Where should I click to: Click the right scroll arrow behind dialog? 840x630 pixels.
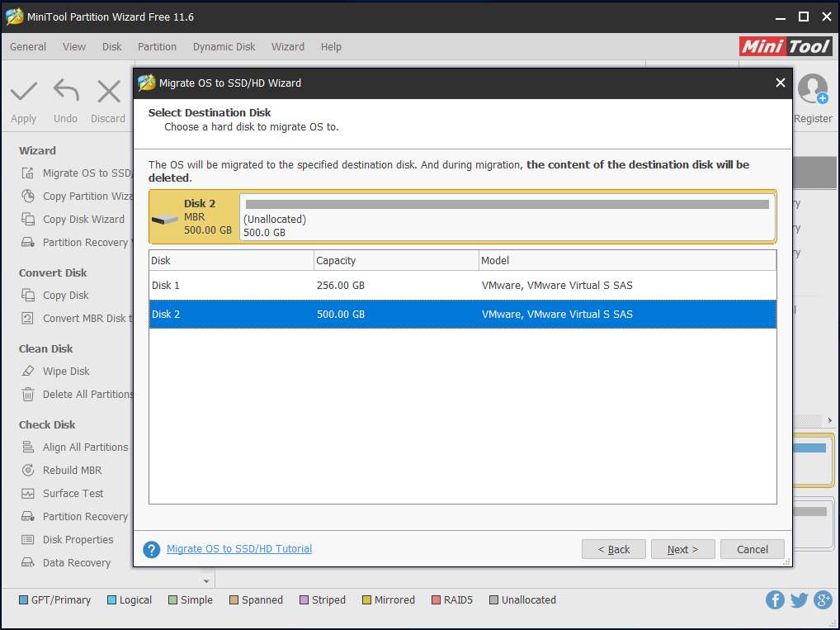tap(830, 421)
